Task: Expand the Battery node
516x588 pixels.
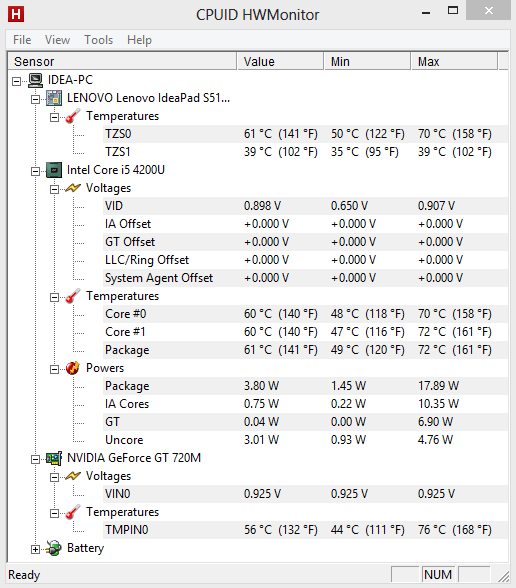Action: point(35,549)
